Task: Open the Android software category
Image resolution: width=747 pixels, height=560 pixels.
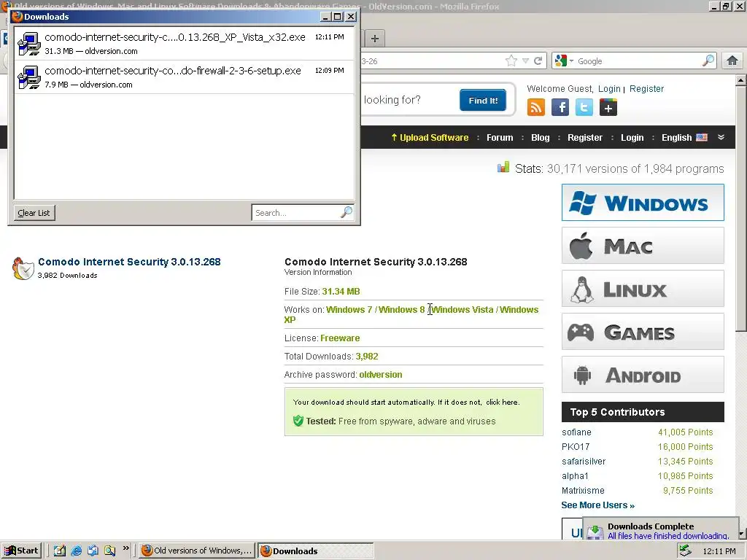Action: [643, 375]
